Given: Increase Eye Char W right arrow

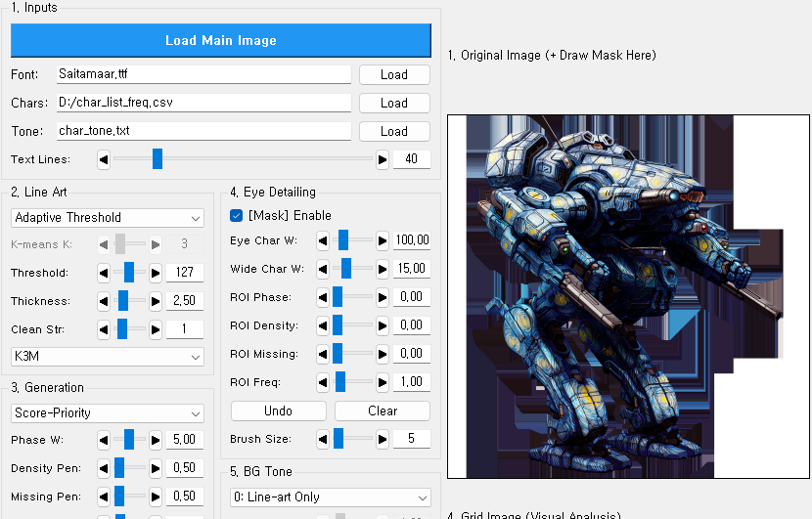Looking at the screenshot, I should pyautogui.click(x=383, y=240).
